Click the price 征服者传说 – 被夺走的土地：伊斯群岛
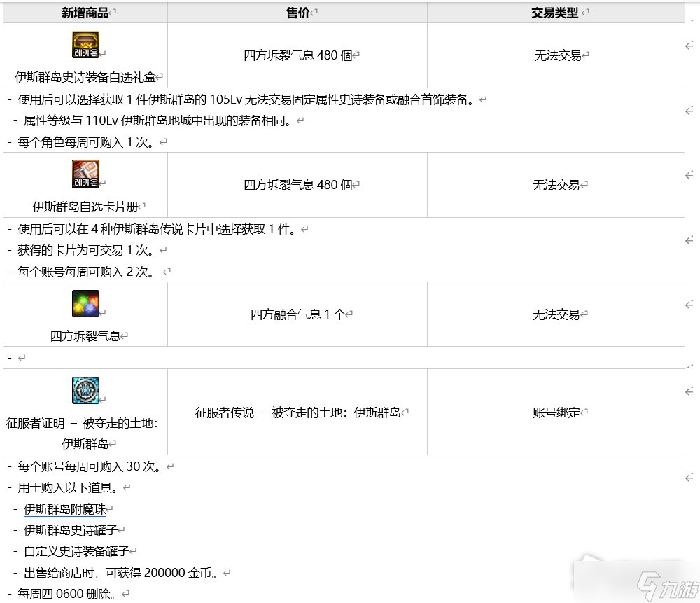 pyautogui.click(x=297, y=413)
